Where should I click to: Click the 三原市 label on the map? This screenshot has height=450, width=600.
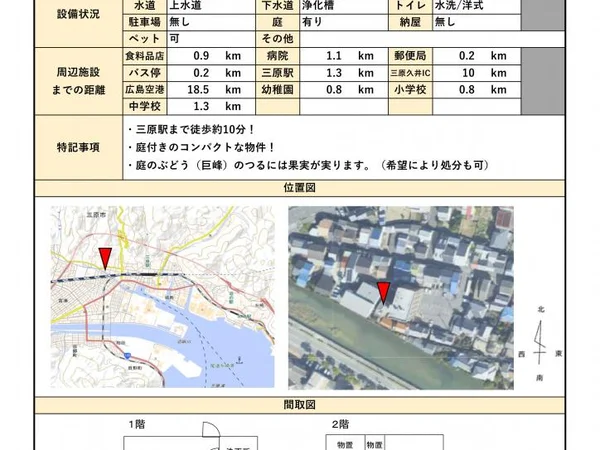[96, 215]
